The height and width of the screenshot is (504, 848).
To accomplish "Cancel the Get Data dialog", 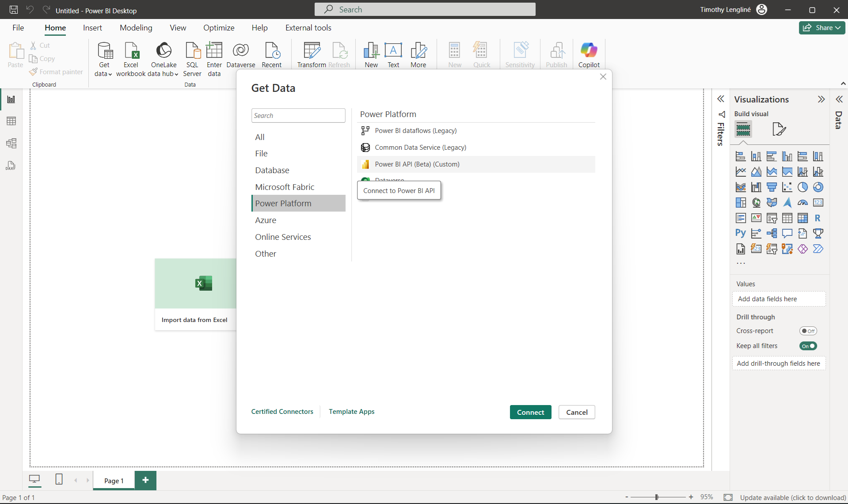I will (x=577, y=412).
